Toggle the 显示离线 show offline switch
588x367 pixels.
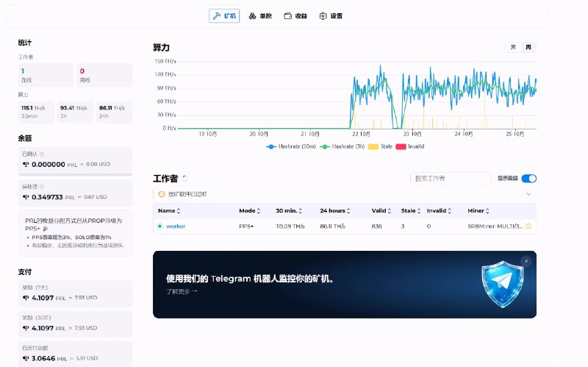[x=528, y=178]
